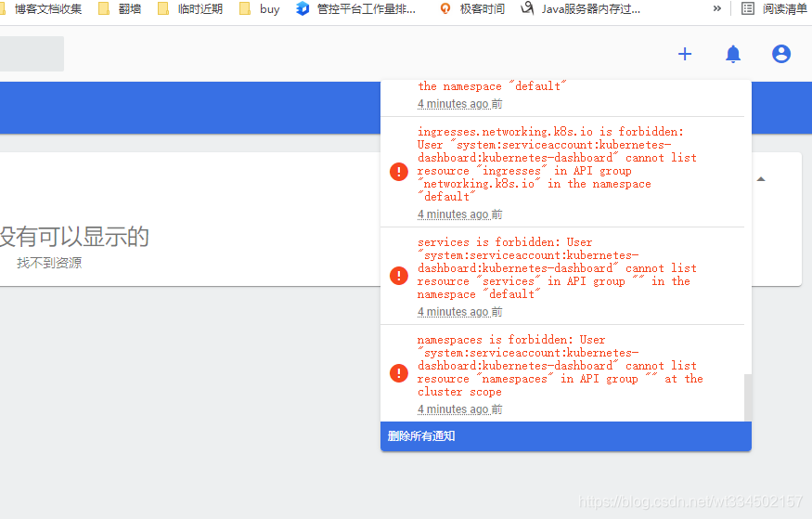
Task: Collapse the card with the up arrow
Action: tap(761, 179)
